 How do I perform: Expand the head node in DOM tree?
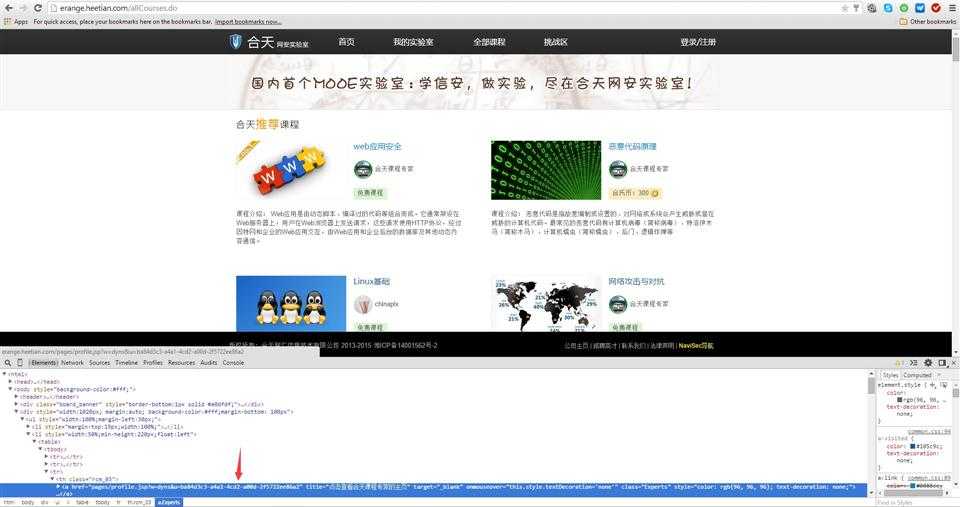[10, 381]
